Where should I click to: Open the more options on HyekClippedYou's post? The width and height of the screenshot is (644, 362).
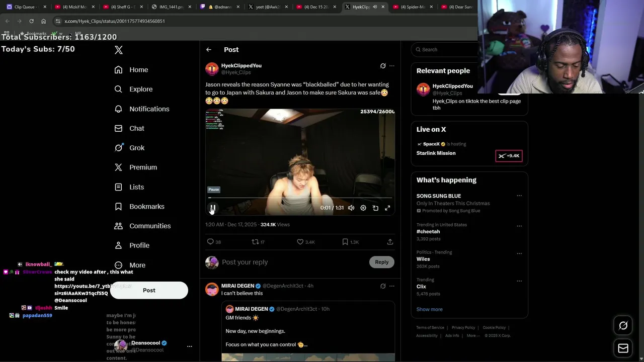coord(392,66)
